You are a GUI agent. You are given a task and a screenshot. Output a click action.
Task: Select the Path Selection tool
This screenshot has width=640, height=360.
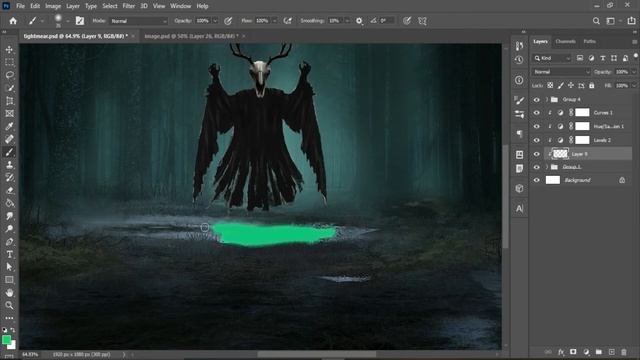(9, 267)
